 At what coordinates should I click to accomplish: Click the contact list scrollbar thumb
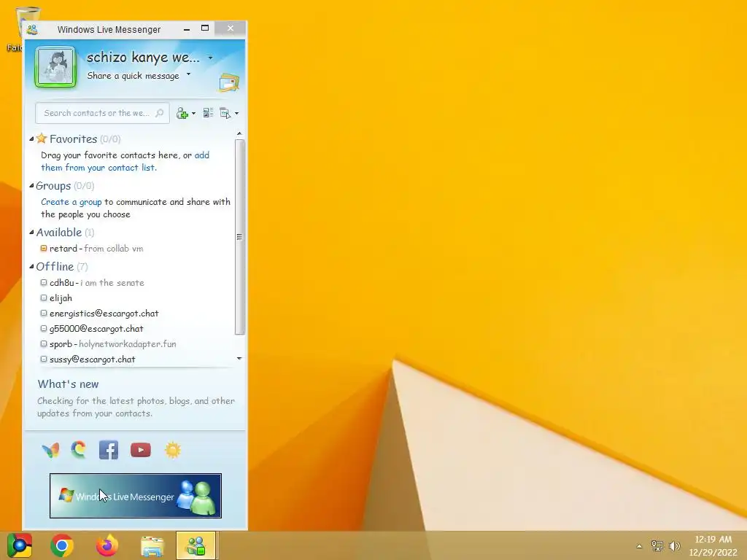[239, 237]
